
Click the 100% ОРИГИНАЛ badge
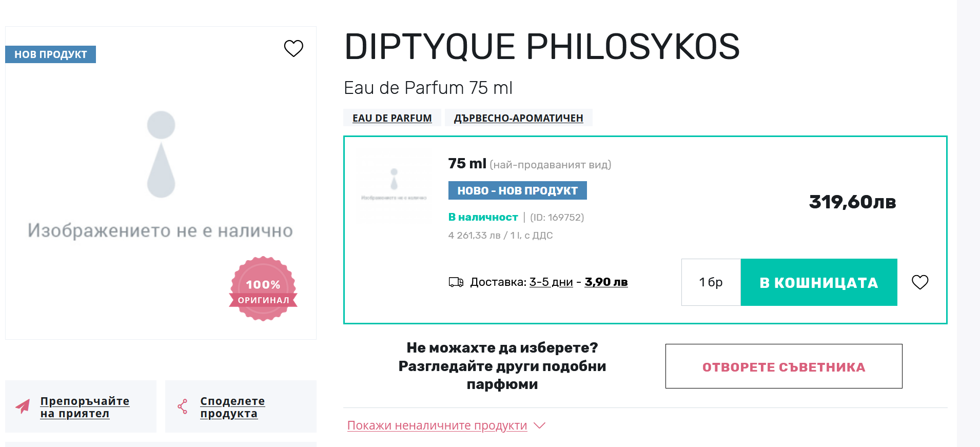(263, 289)
